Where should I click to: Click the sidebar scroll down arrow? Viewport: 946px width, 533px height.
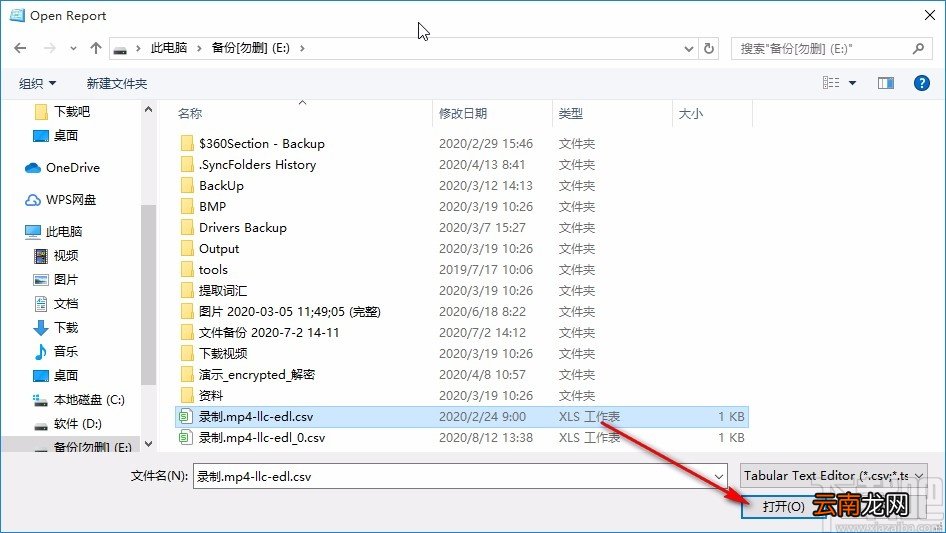click(148, 444)
